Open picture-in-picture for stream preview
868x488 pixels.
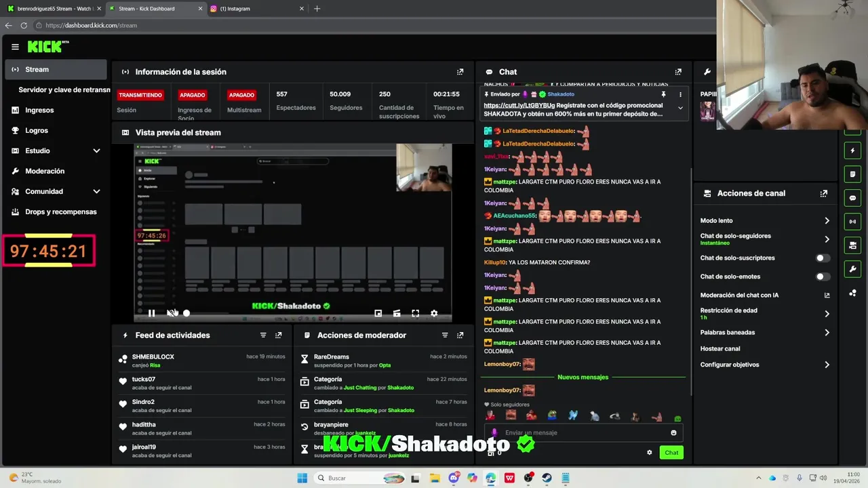[378, 313]
